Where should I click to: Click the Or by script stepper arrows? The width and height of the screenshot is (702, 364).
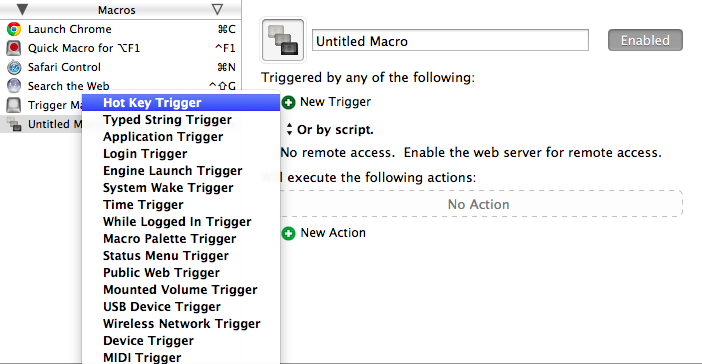289,129
